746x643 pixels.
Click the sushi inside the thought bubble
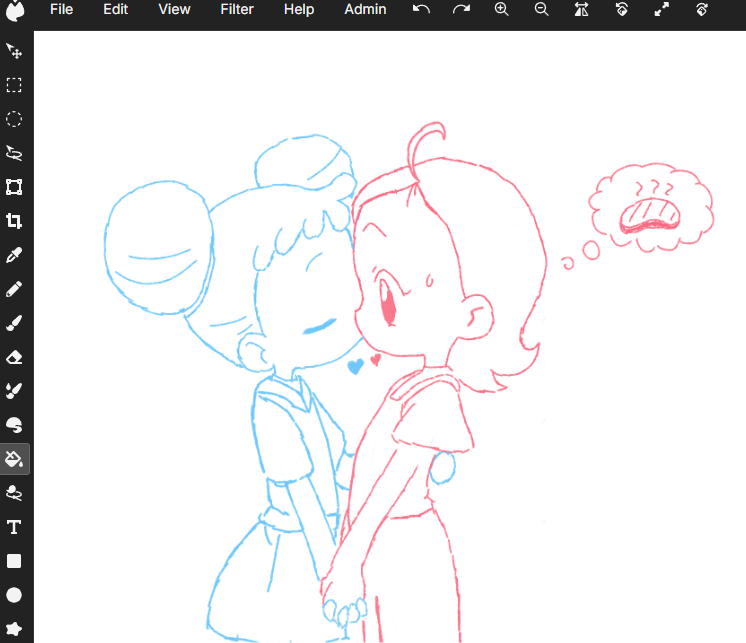(x=650, y=216)
